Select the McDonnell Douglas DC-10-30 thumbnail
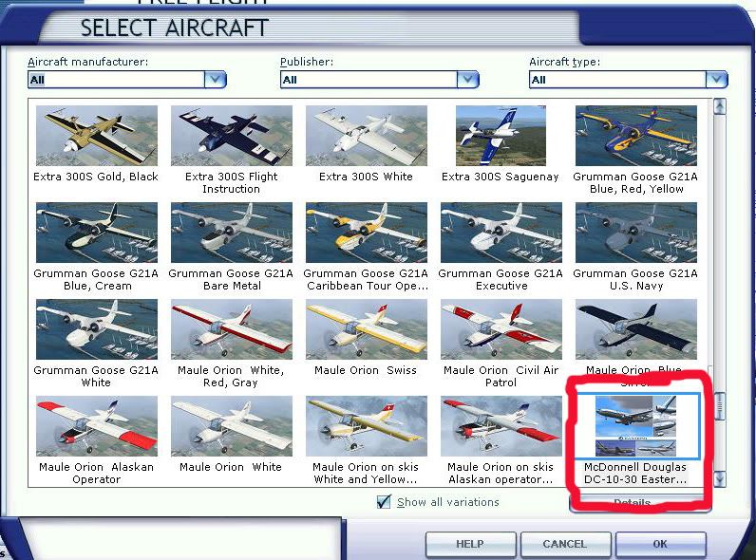The width and height of the screenshot is (756, 560). click(x=635, y=426)
